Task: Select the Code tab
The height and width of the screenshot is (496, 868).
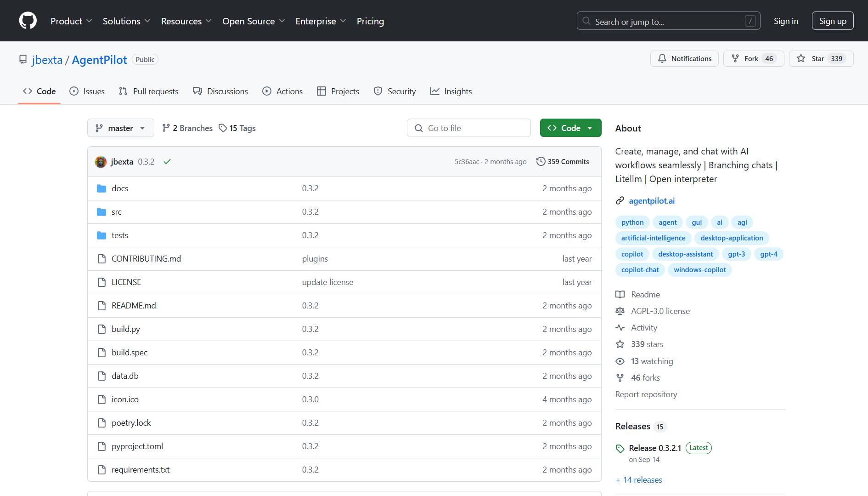Action: click(x=39, y=91)
